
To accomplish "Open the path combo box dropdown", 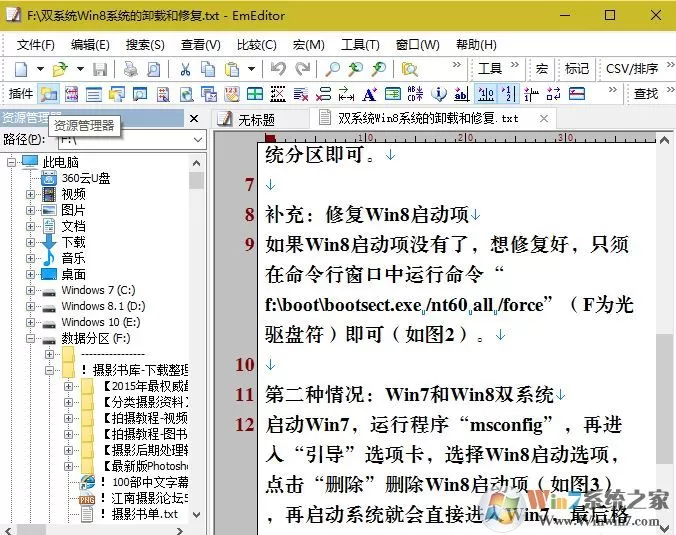I will pos(197,140).
